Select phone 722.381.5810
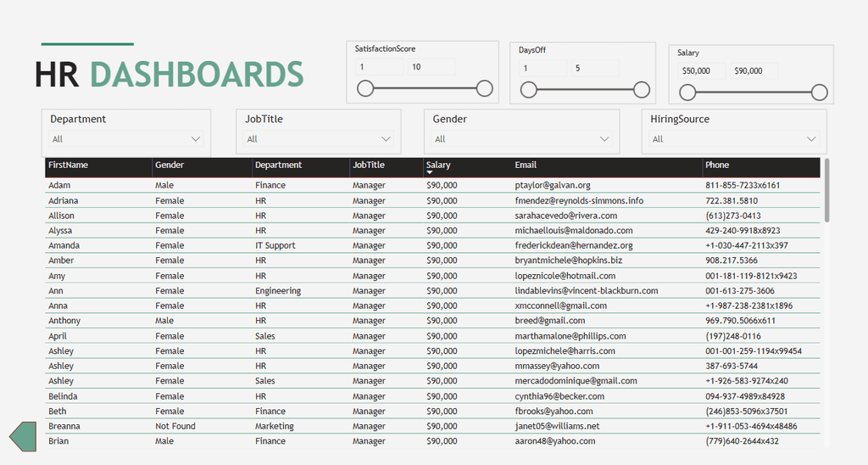Screen dimensions: 868x465 (732, 200)
